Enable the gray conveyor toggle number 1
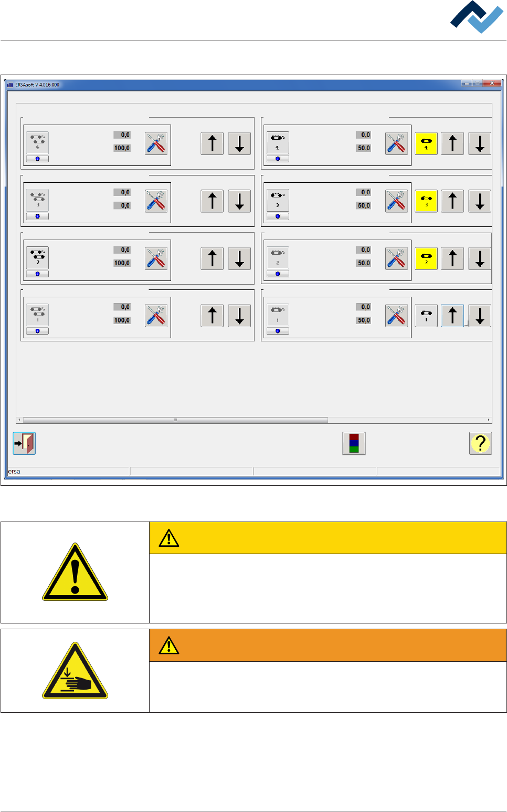507x812 pixels. pyautogui.click(x=426, y=316)
